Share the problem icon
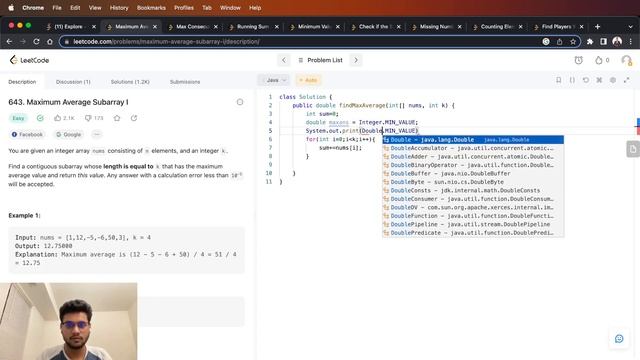 tap(134, 118)
